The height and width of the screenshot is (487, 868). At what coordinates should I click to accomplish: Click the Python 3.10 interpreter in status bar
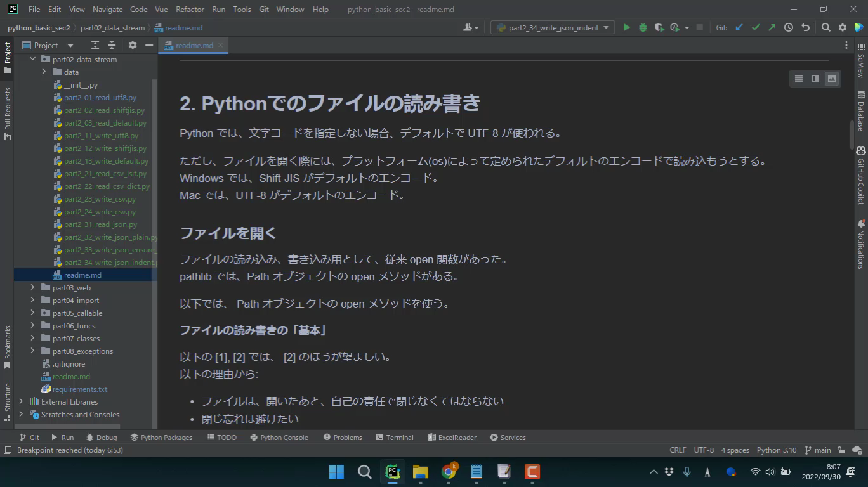776,450
